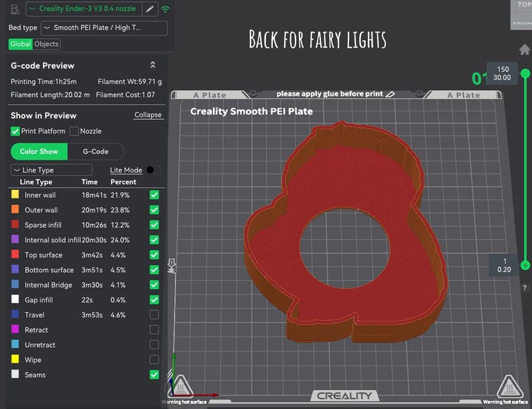Click the Internal Bridge blue swatch
The image size is (532, 409).
(15, 284)
